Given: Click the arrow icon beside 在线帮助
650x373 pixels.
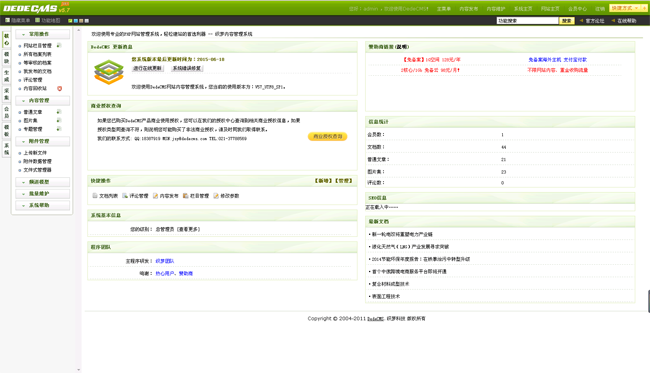Looking at the screenshot, I should pyautogui.click(x=613, y=20).
